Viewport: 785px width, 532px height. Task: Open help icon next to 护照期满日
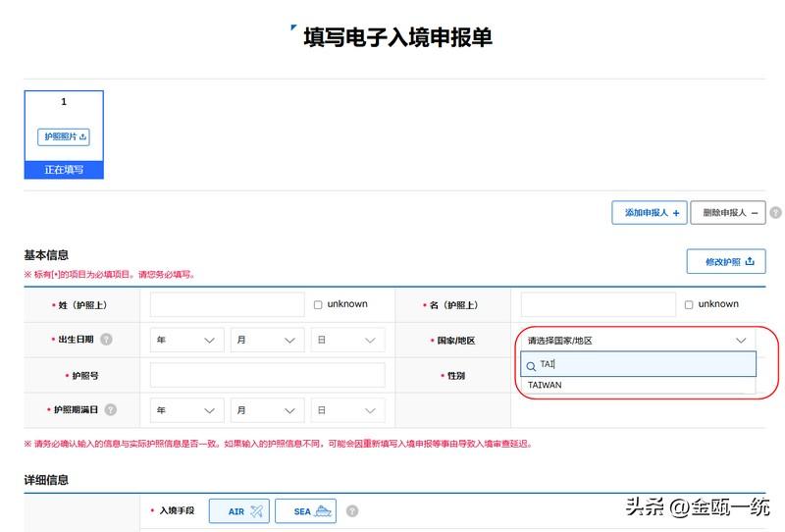111,409
